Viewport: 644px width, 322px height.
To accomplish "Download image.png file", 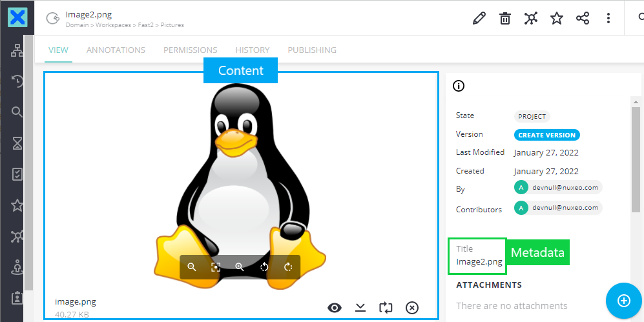I will pyautogui.click(x=360, y=308).
